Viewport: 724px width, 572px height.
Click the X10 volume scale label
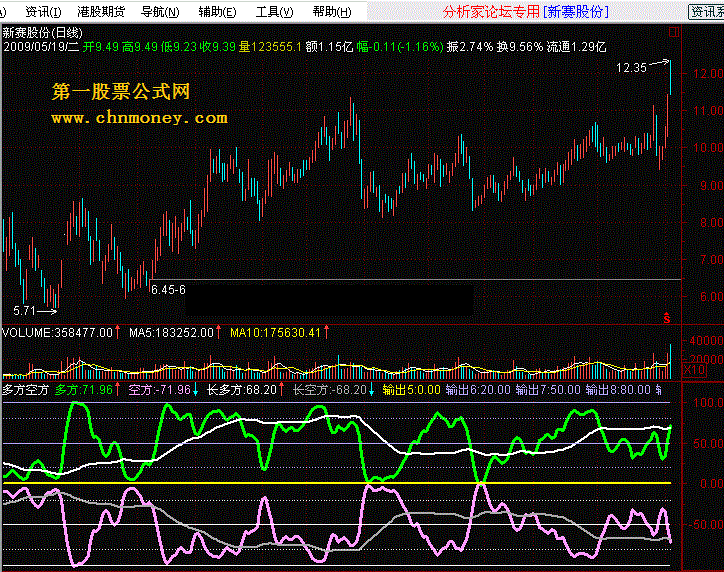(x=694, y=369)
